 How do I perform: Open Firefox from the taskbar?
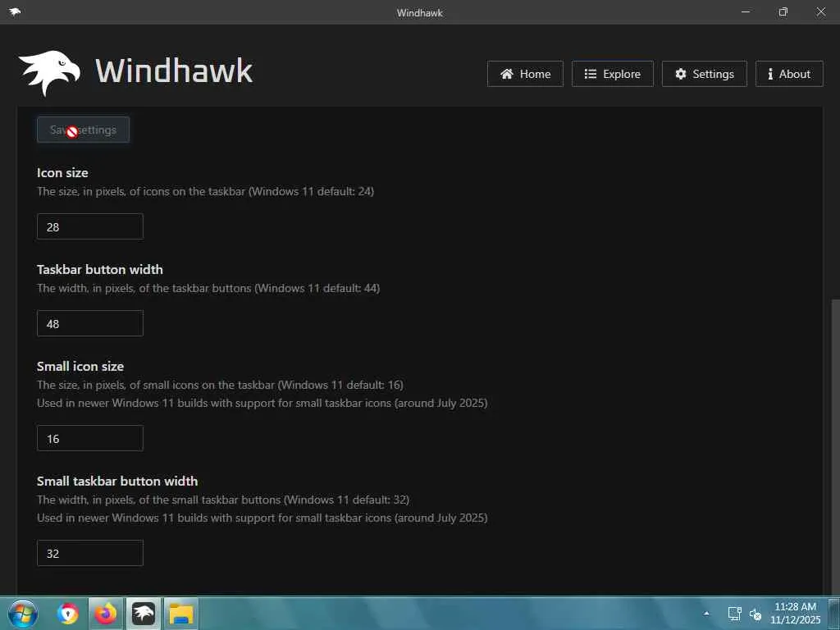(x=106, y=614)
